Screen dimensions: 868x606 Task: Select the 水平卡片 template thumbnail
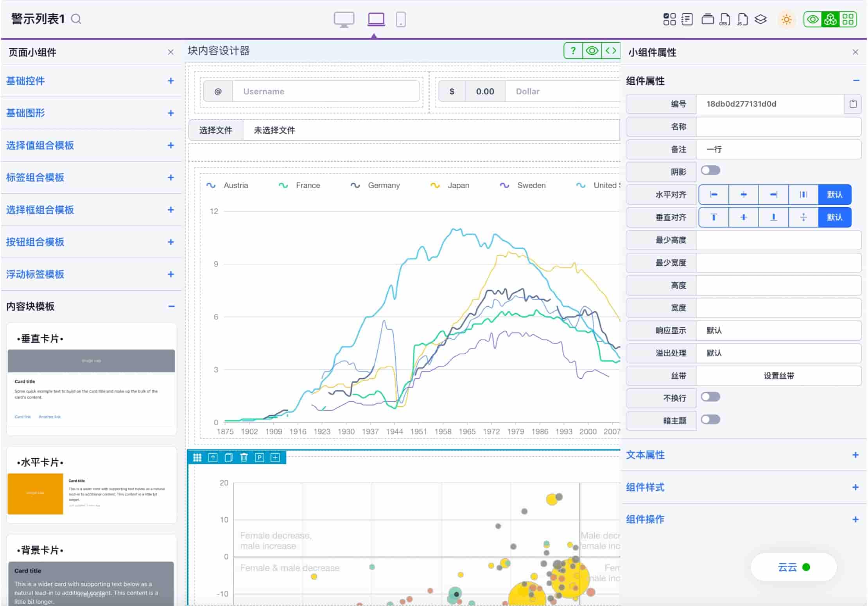coord(91,485)
